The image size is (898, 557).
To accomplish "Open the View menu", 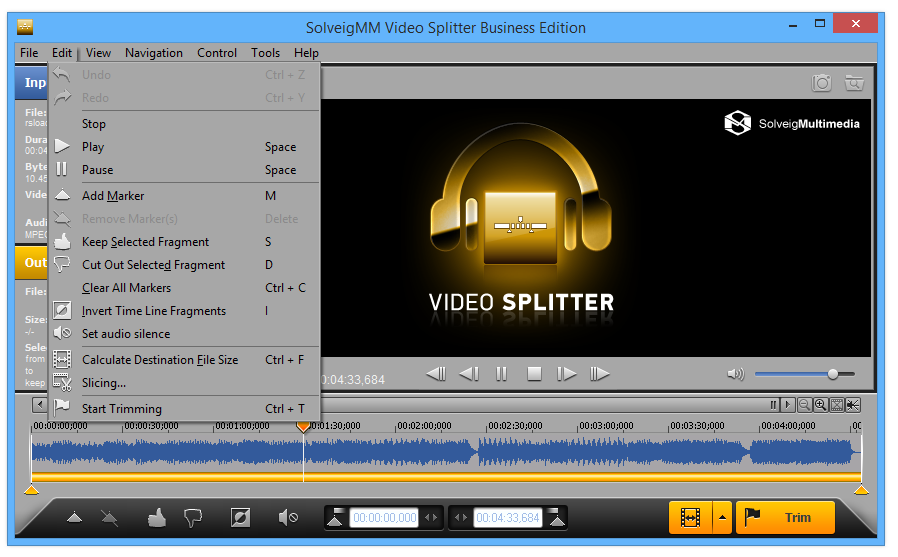I will coord(98,53).
